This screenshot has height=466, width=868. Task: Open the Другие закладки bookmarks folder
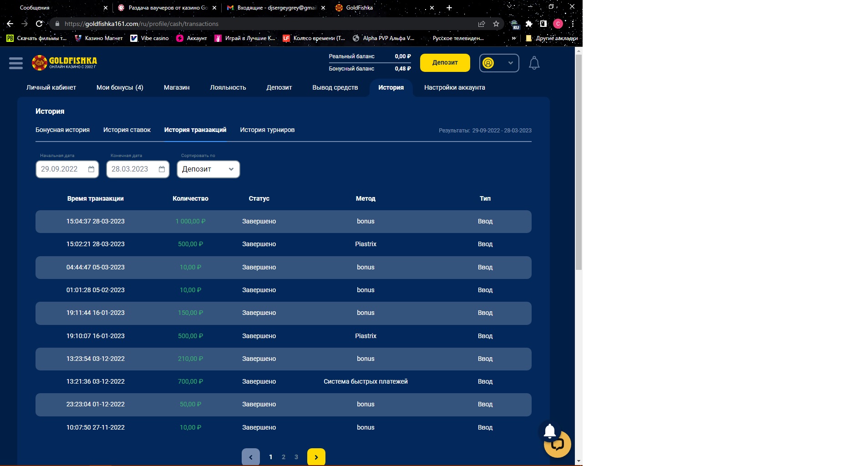552,38
